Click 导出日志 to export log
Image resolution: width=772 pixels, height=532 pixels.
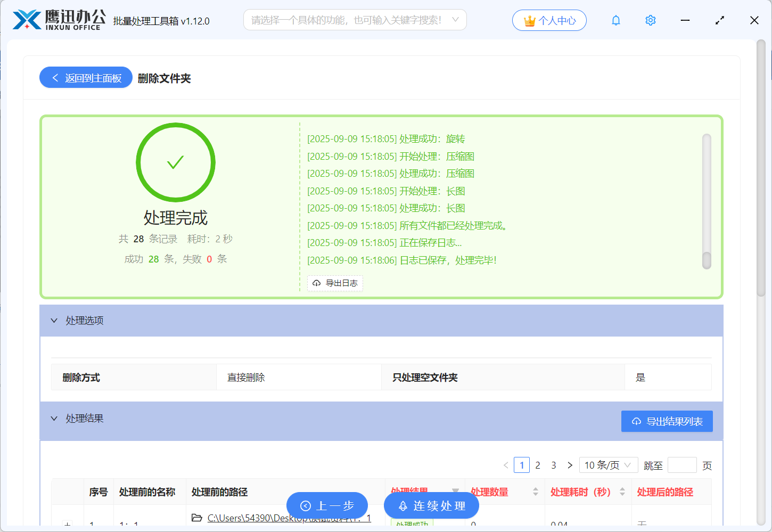335,283
